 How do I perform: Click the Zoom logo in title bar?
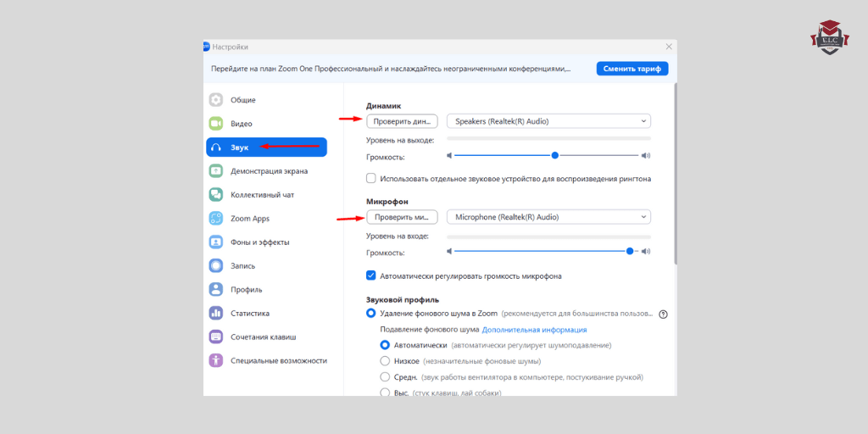coord(207,47)
